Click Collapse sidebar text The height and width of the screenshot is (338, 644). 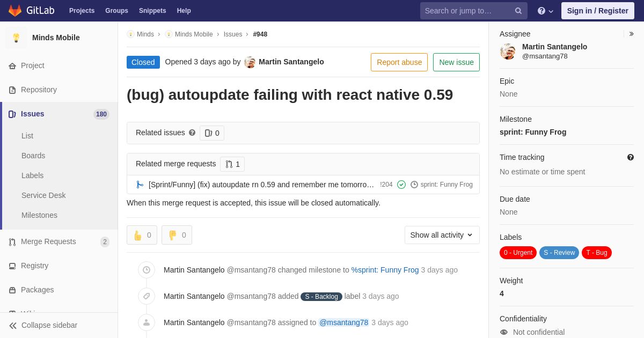click(x=49, y=325)
